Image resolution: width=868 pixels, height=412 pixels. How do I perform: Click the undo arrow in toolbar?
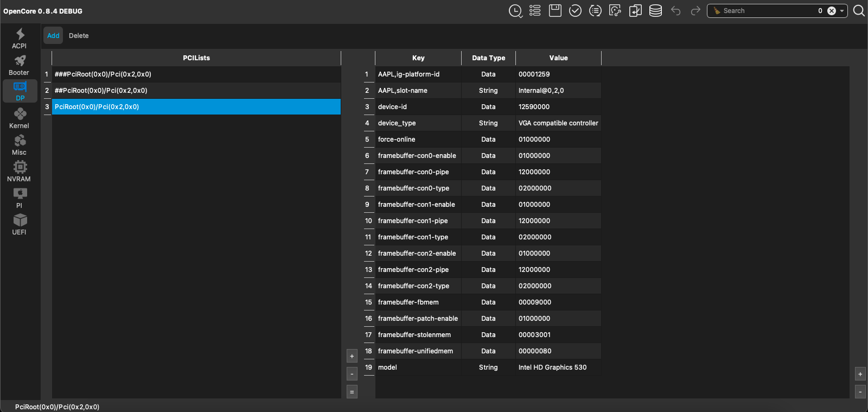(675, 11)
